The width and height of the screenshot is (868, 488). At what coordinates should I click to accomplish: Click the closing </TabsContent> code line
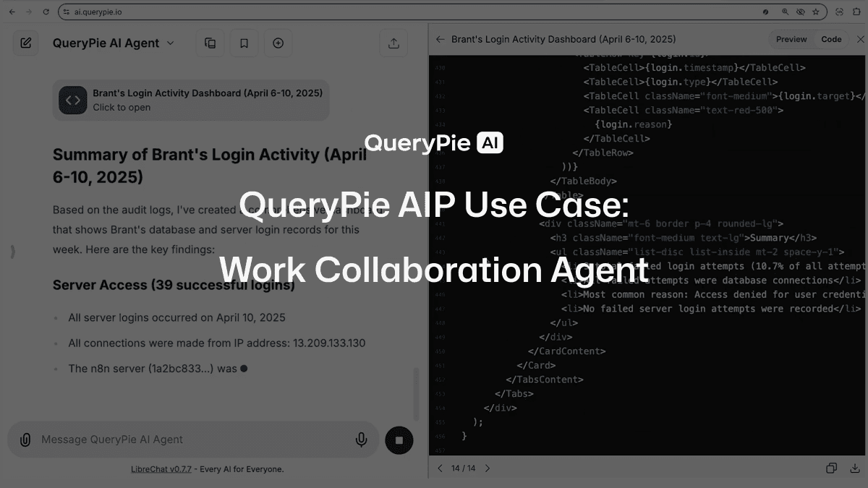tap(545, 379)
